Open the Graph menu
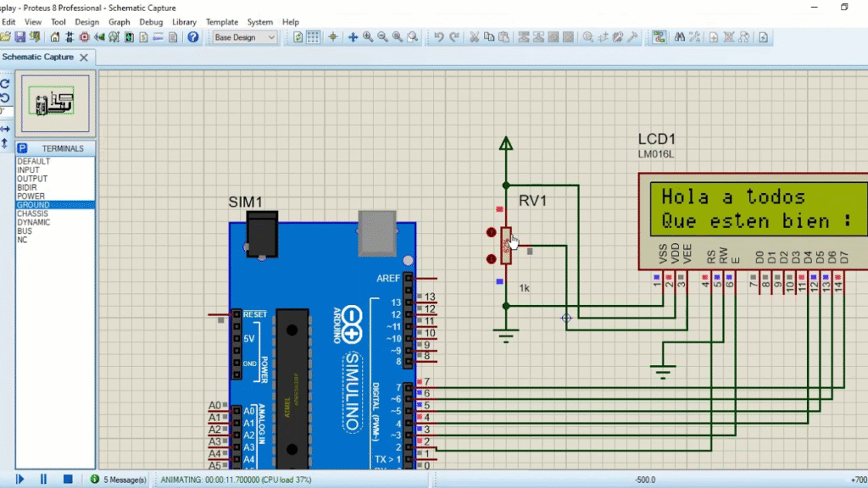This screenshot has height=488, width=868. (x=119, y=22)
